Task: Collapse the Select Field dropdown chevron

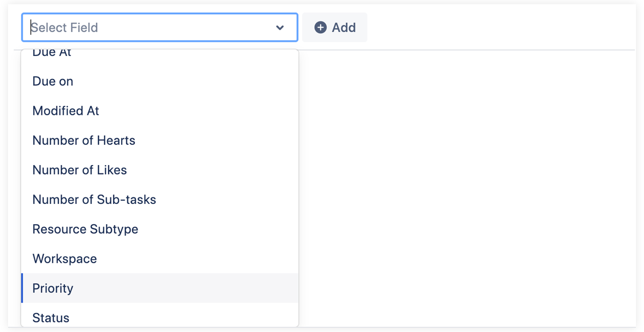Action: pos(280,28)
